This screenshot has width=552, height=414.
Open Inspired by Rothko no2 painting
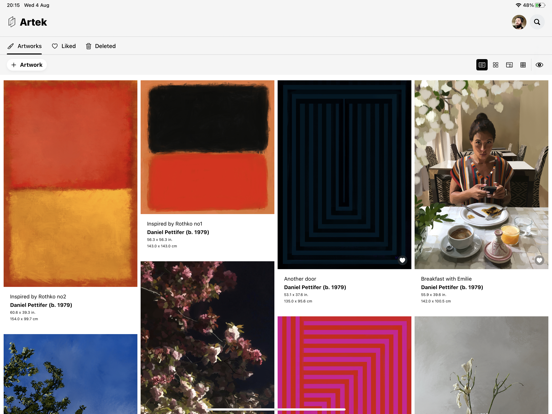pyautogui.click(x=70, y=183)
